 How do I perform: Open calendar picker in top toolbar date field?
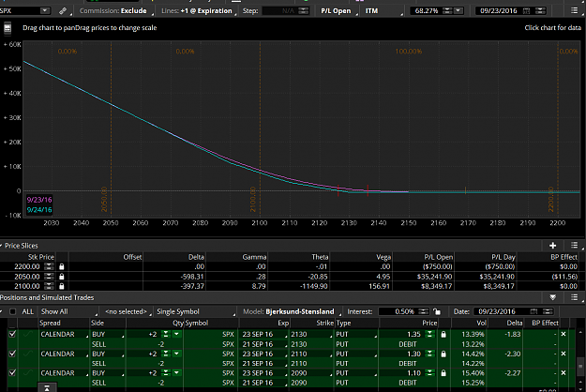click(x=527, y=11)
